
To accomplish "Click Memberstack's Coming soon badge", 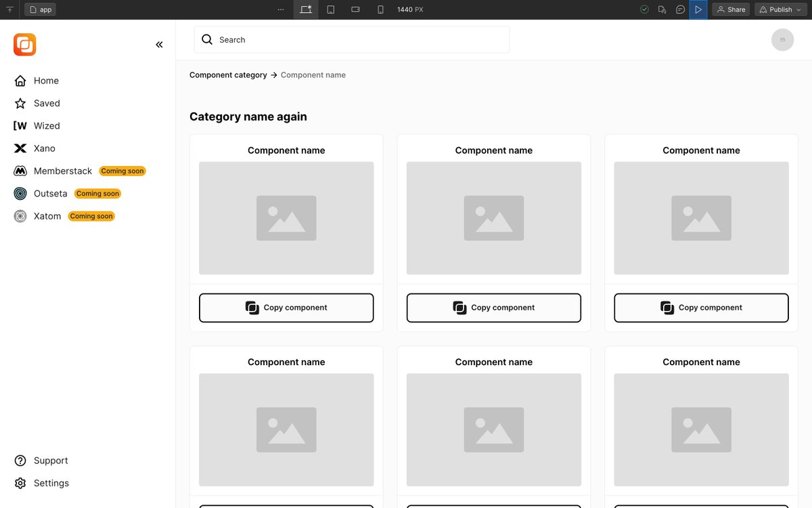I will [x=122, y=171].
